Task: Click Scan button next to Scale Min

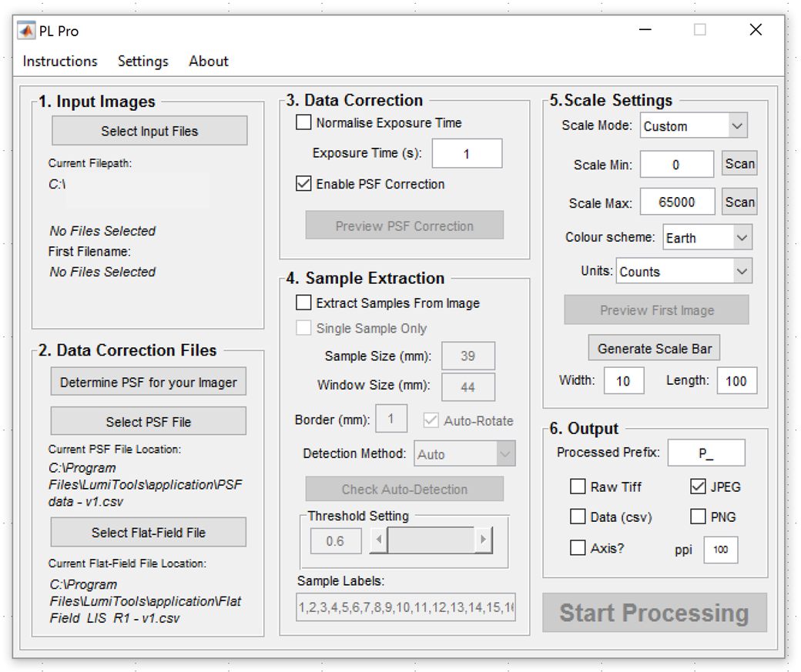Action: click(x=739, y=163)
